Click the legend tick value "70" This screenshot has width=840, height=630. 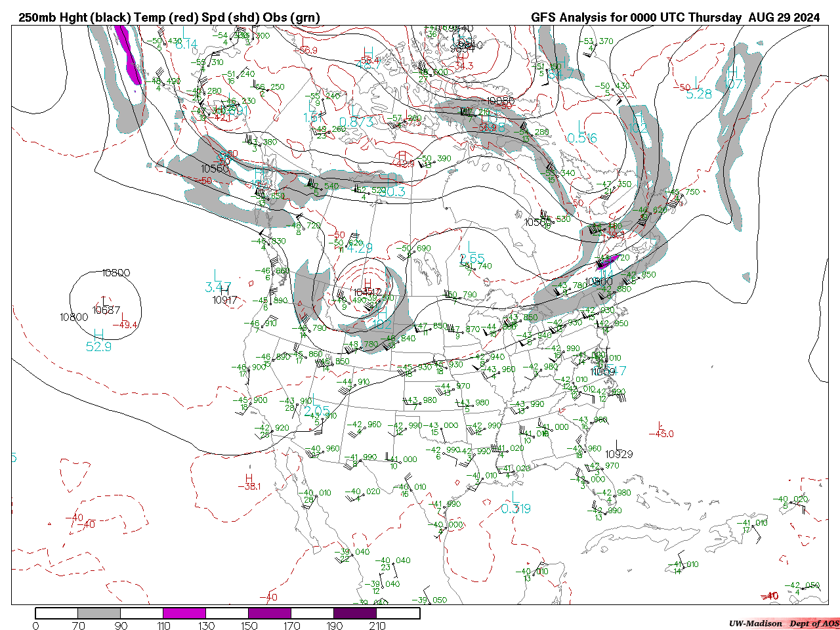[x=78, y=625]
